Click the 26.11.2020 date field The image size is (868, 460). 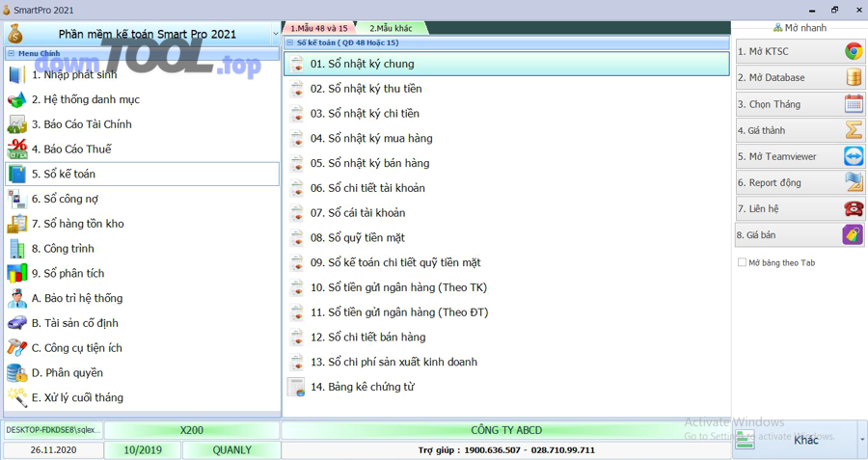pos(54,450)
